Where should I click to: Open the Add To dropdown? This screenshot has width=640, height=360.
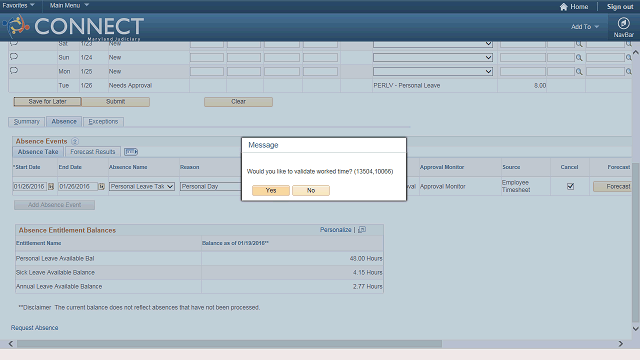pyautogui.click(x=584, y=27)
